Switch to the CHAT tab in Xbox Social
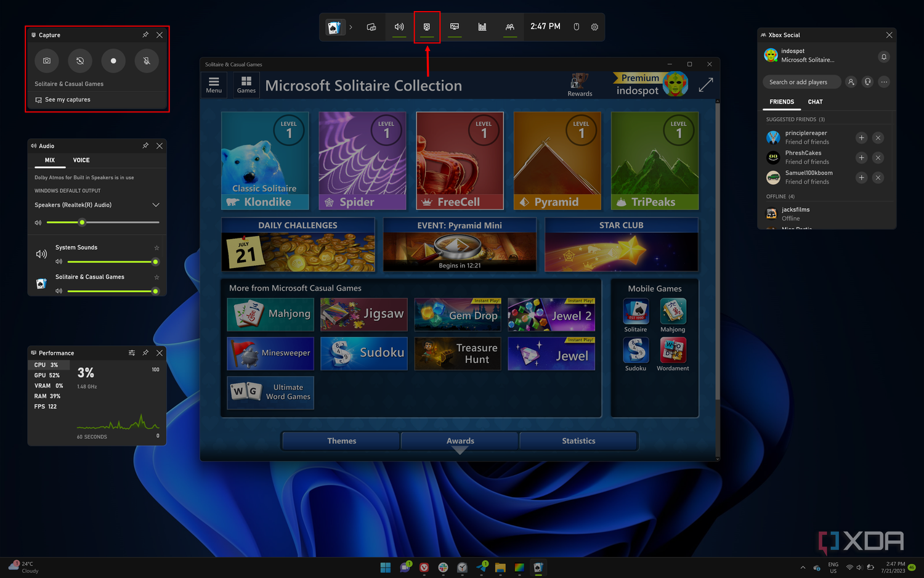This screenshot has width=924, height=578. click(x=815, y=102)
